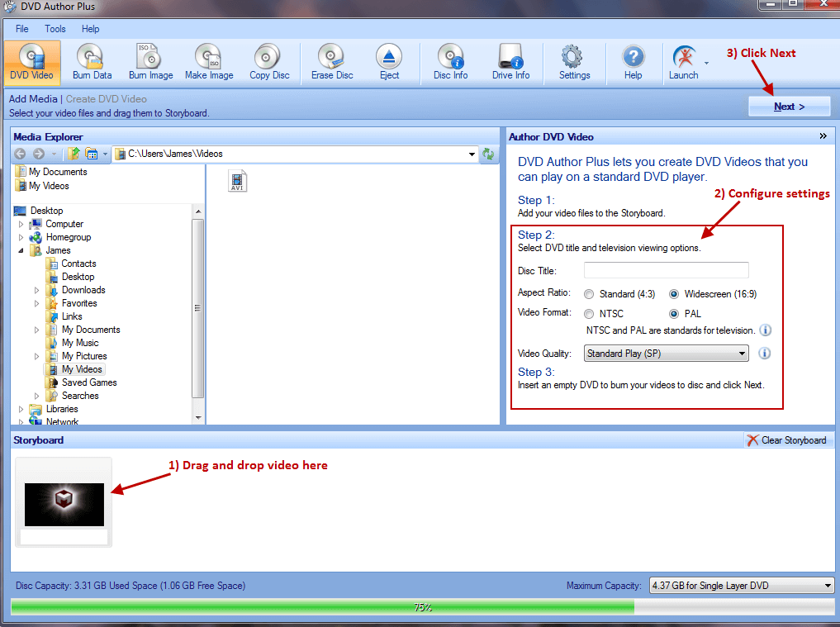Click the Next button
The image size is (840, 627).
(789, 107)
